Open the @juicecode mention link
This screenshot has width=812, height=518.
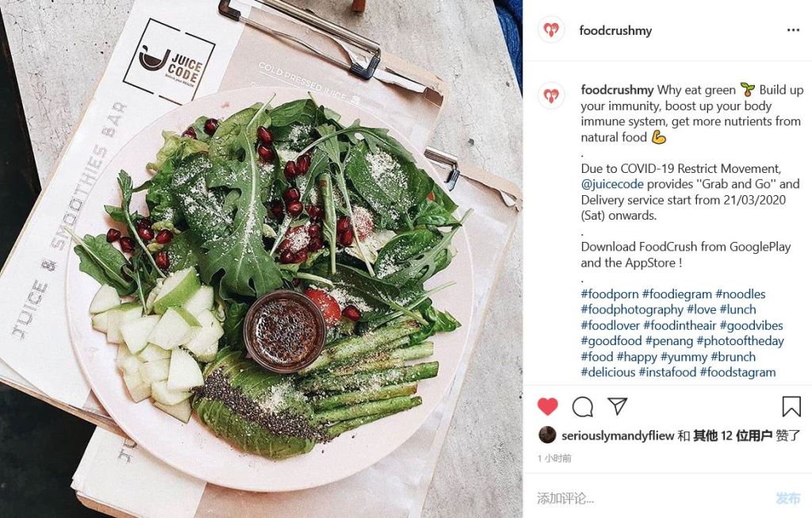(x=612, y=184)
